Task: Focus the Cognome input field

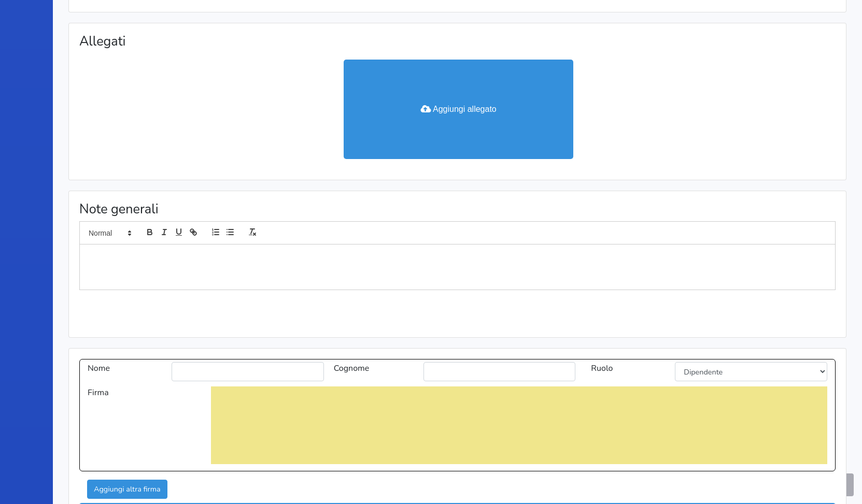Action: point(499,372)
